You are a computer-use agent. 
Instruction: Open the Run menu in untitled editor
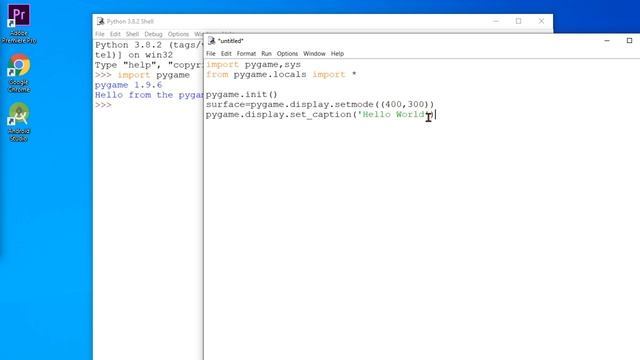coord(266,53)
